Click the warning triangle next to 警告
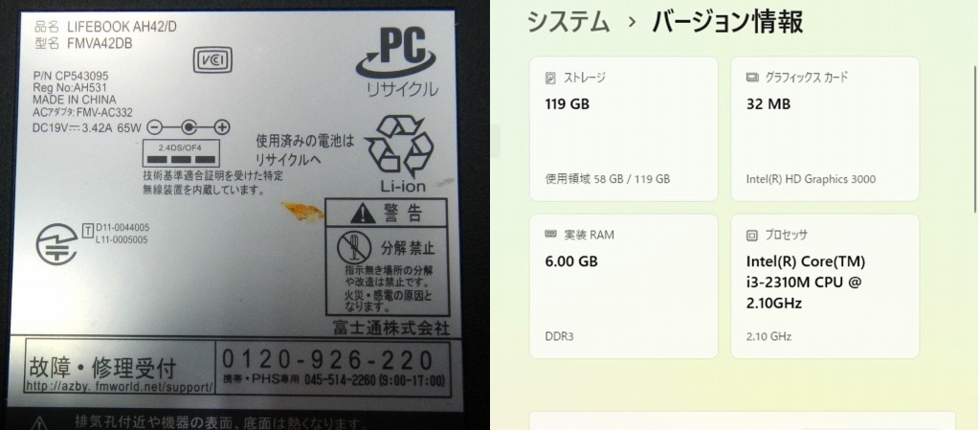980x430 pixels. click(x=363, y=215)
